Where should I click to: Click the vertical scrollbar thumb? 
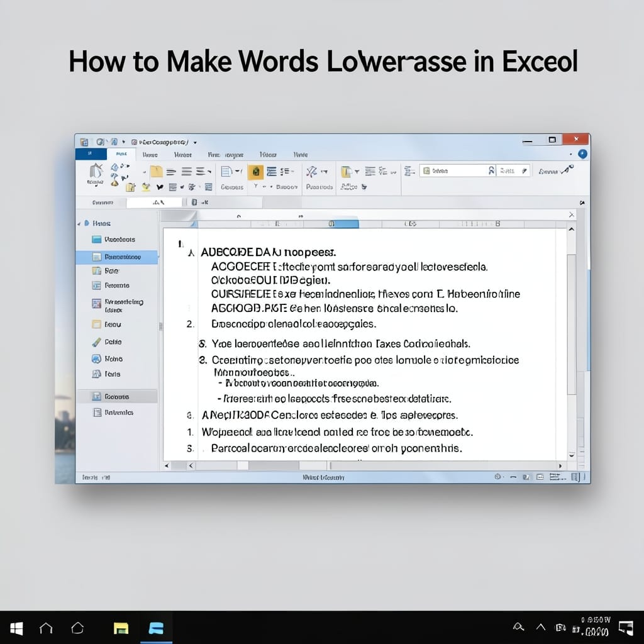coord(571,324)
